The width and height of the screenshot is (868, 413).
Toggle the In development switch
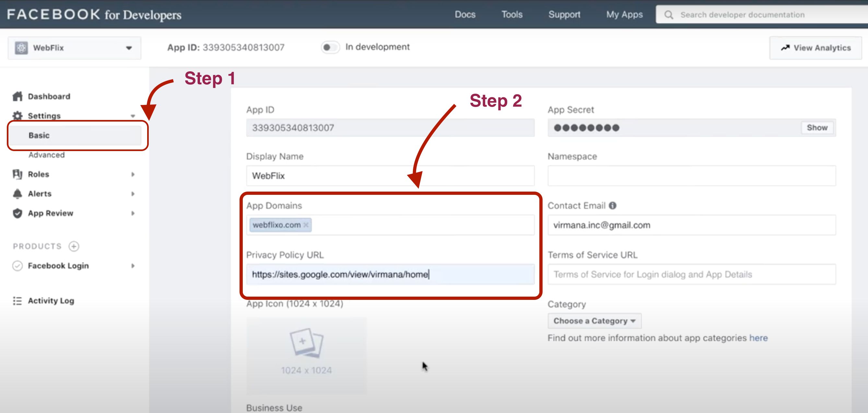330,47
